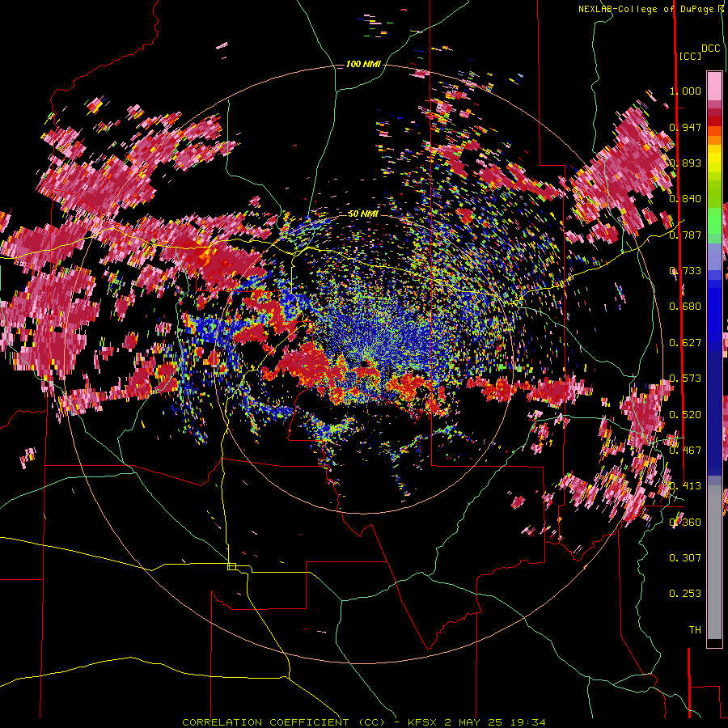Click the 0.573 scale value

[x=685, y=379]
